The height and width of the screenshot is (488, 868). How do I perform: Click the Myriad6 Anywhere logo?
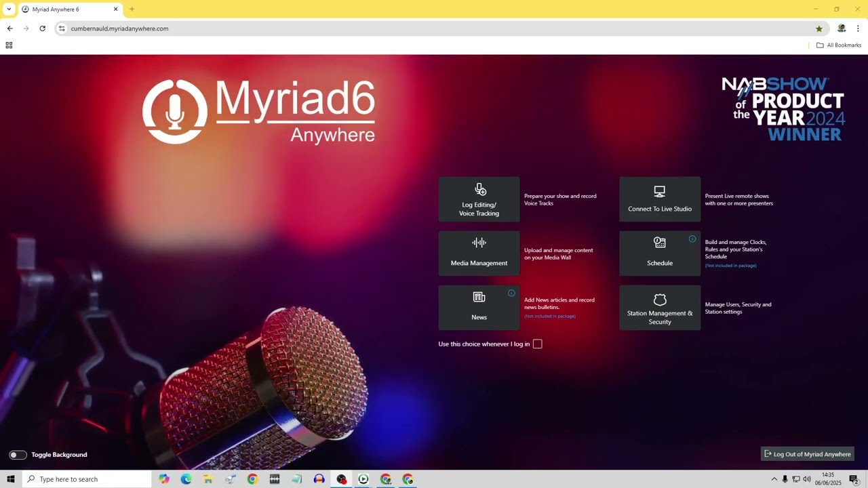pos(258,111)
